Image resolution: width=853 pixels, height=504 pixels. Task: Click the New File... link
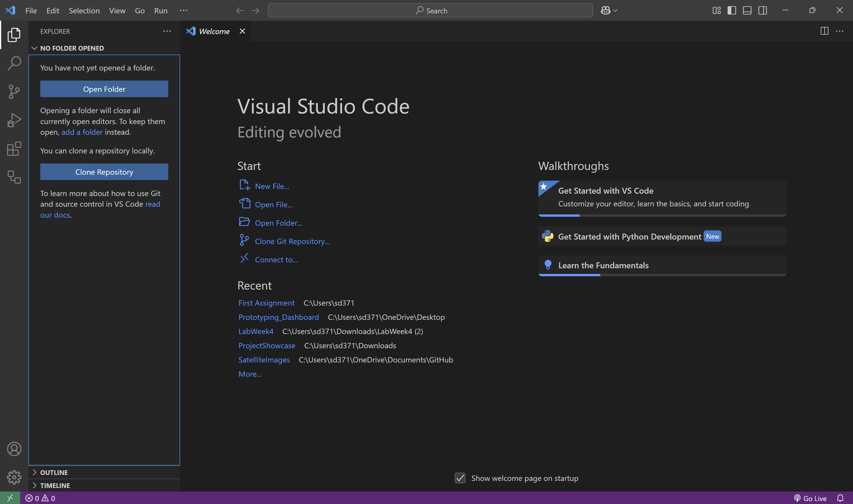(x=272, y=186)
